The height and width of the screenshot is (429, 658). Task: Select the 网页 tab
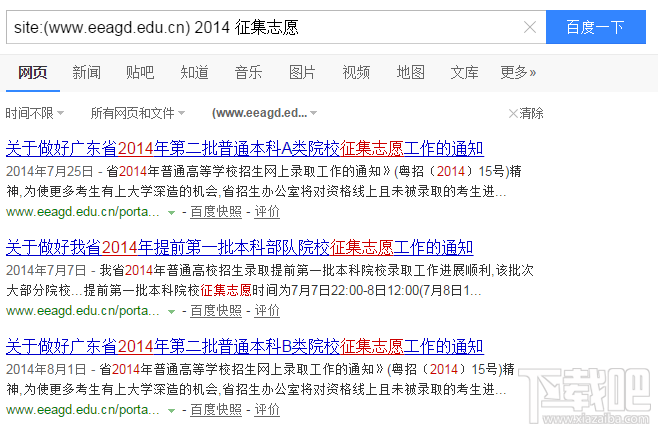pos(33,72)
